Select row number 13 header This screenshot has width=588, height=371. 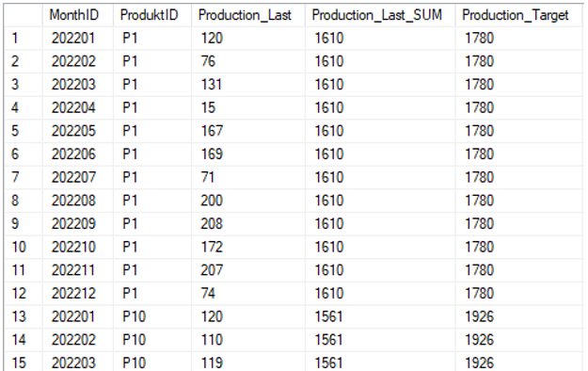point(24,316)
